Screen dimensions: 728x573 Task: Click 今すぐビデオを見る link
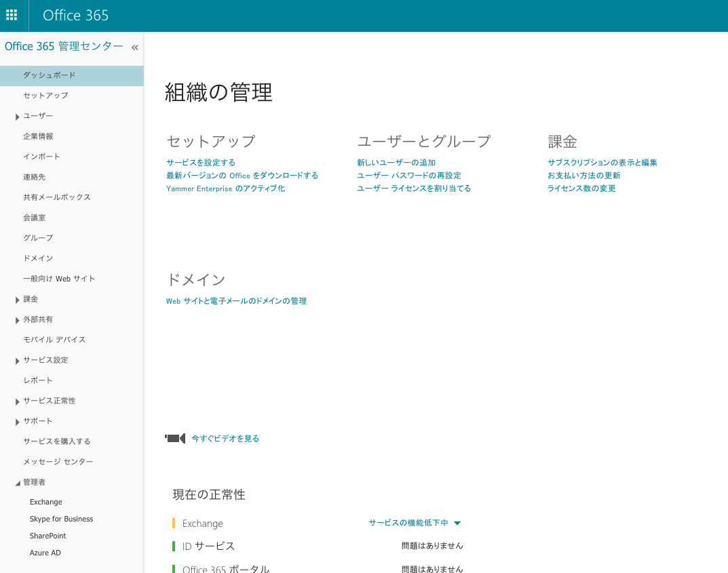[225, 439]
